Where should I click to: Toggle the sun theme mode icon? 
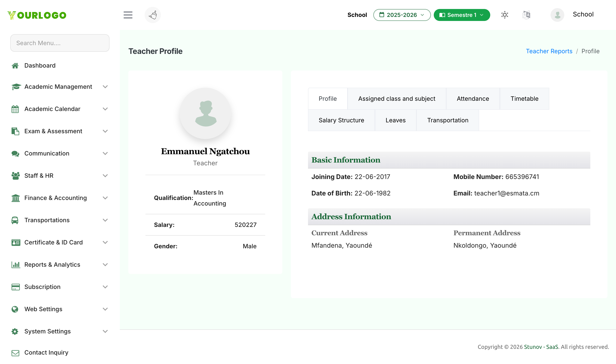[x=504, y=15]
